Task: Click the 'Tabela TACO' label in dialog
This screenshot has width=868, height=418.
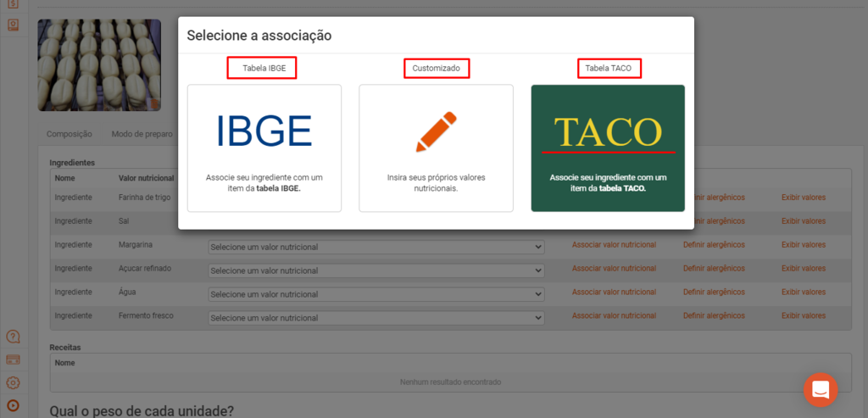Action: (x=608, y=69)
